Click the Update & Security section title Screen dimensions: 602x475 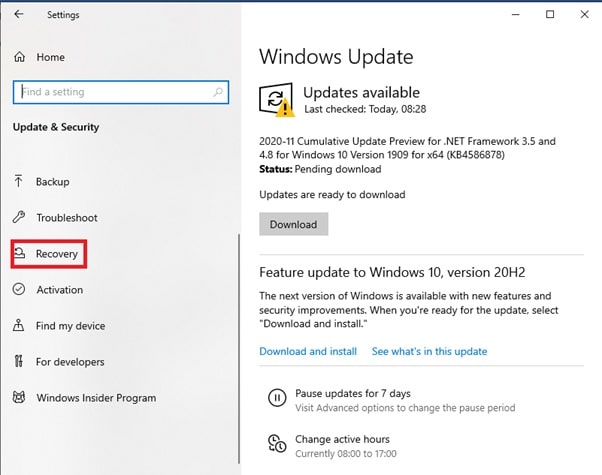56,127
